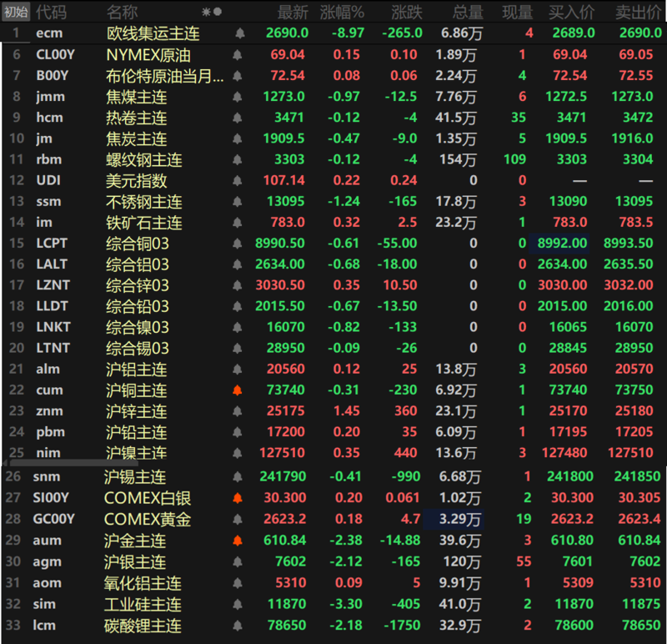Viewport: 667px width, 644px height.
Task: Click the bell icon for 沪锡主连
Action: [x=238, y=476]
